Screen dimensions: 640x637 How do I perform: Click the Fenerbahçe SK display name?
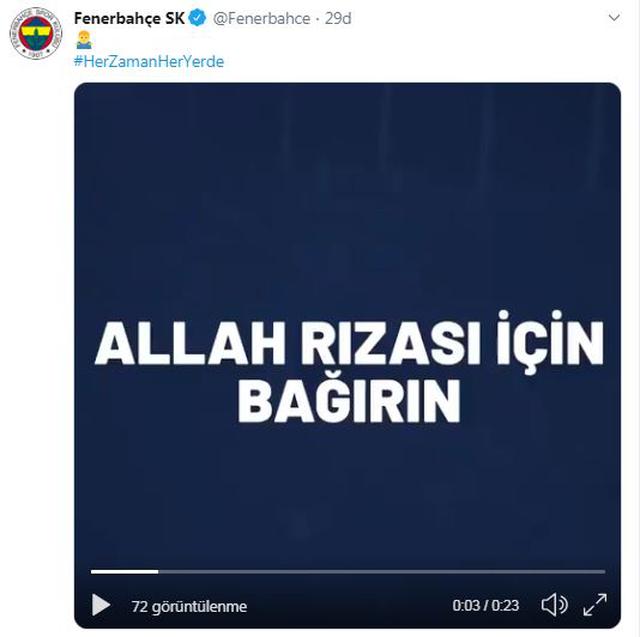(129, 19)
